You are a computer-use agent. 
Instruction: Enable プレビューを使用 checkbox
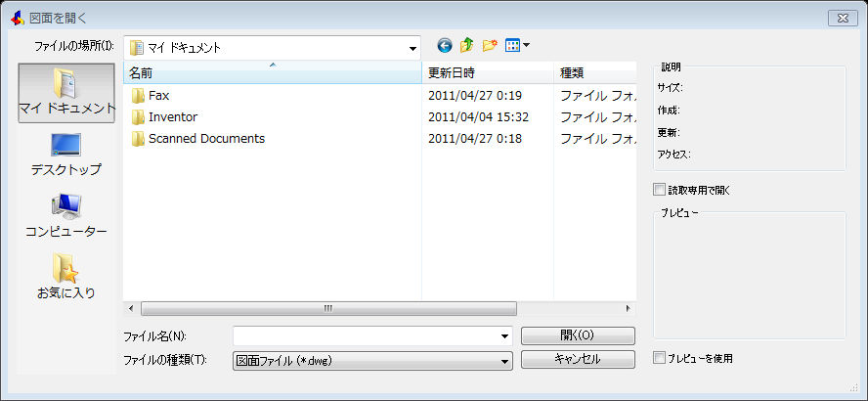[x=659, y=358]
